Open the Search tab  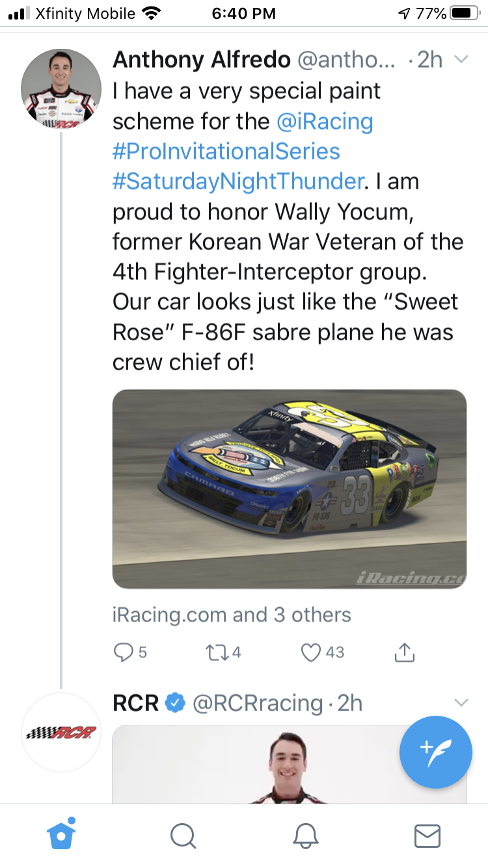coord(183,835)
